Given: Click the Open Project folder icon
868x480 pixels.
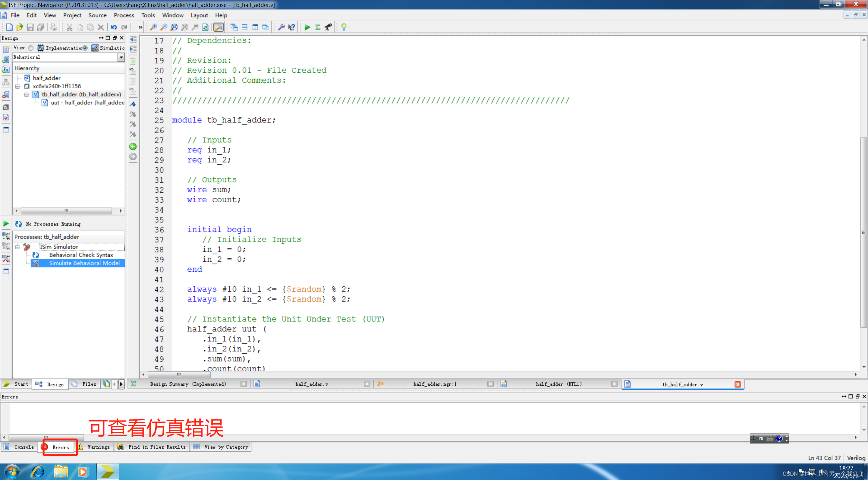Looking at the screenshot, I should click(20, 27).
